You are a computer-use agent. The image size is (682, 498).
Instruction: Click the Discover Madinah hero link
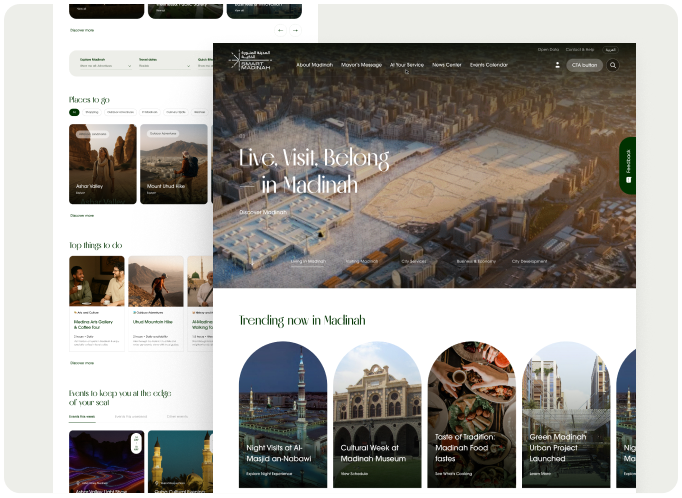coord(263,212)
